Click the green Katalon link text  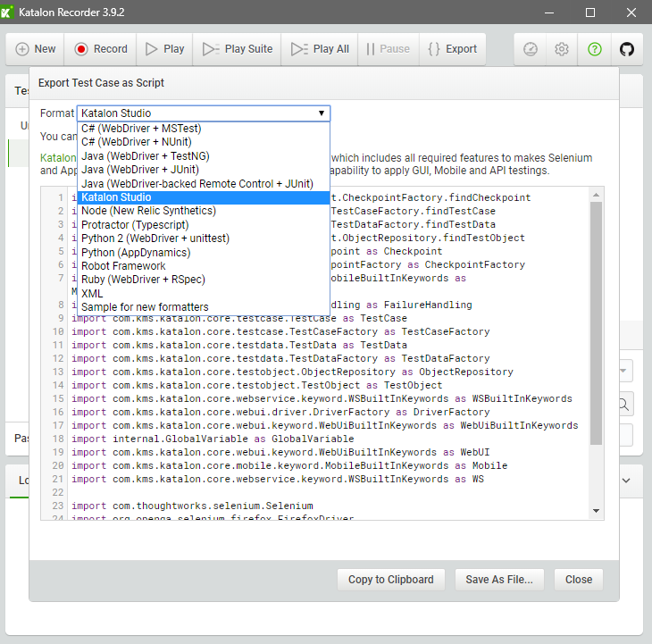tap(58, 158)
